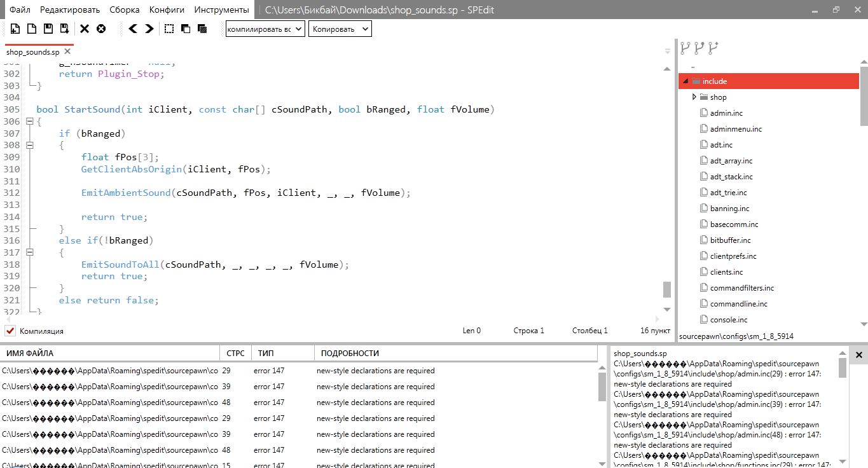
Task: Click the overlapping squares copy icon
Action: pos(186,29)
